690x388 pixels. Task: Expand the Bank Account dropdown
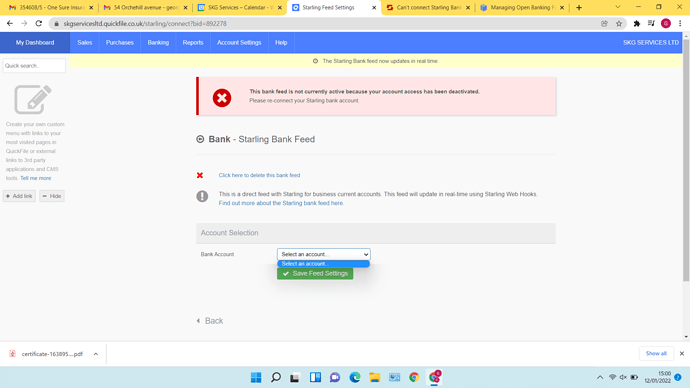323,254
